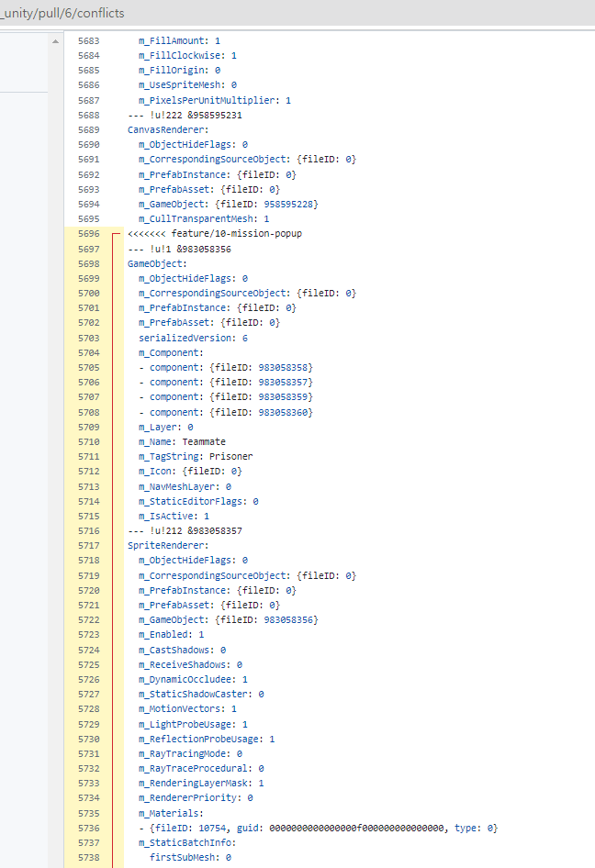Click line number 5696 in the gutter

[89, 234]
